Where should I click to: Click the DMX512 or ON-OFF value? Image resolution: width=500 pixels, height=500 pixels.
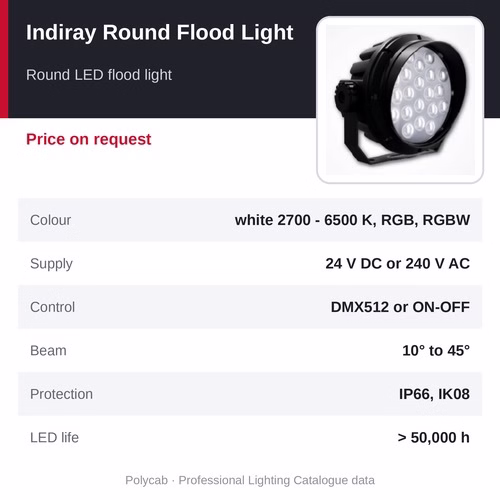click(400, 307)
